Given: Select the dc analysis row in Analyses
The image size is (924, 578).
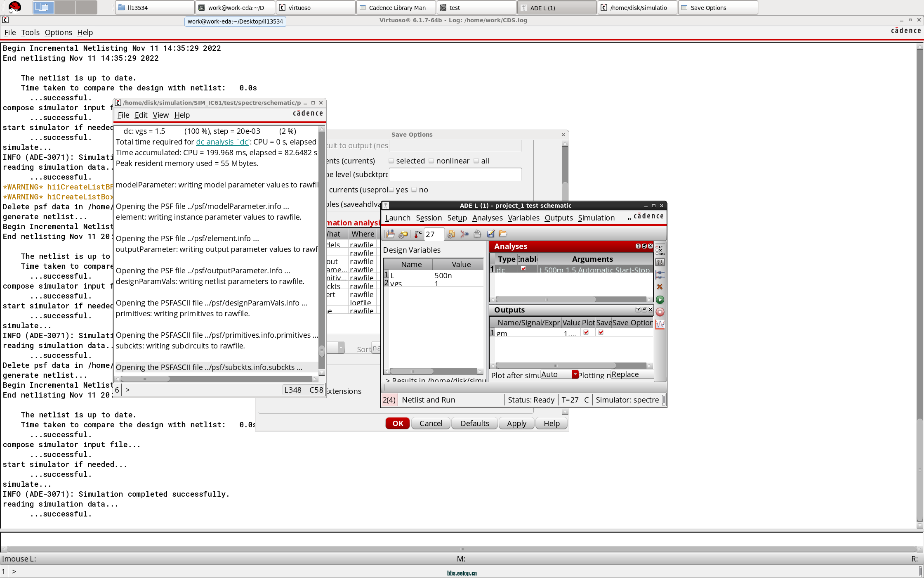Looking at the screenshot, I should tap(571, 269).
